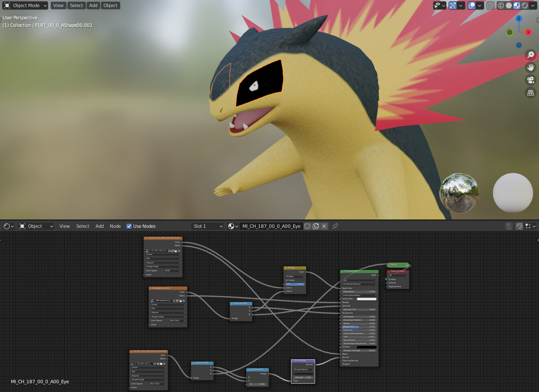539x392 pixels.
Task: Open Object Mode dropdown in viewport
Action: 26,5
